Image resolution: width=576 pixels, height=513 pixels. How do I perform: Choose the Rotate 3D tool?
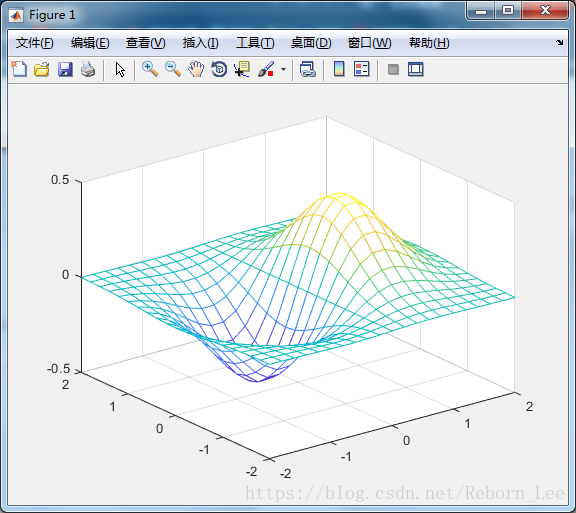click(219, 69)
